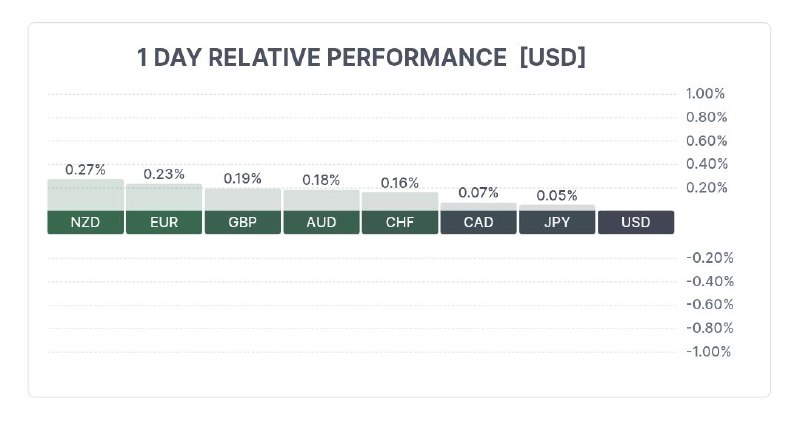Click the CAD 0.07% value label
Image resolution: width=800 pixels, height=421 pixels.
[479, 193]
